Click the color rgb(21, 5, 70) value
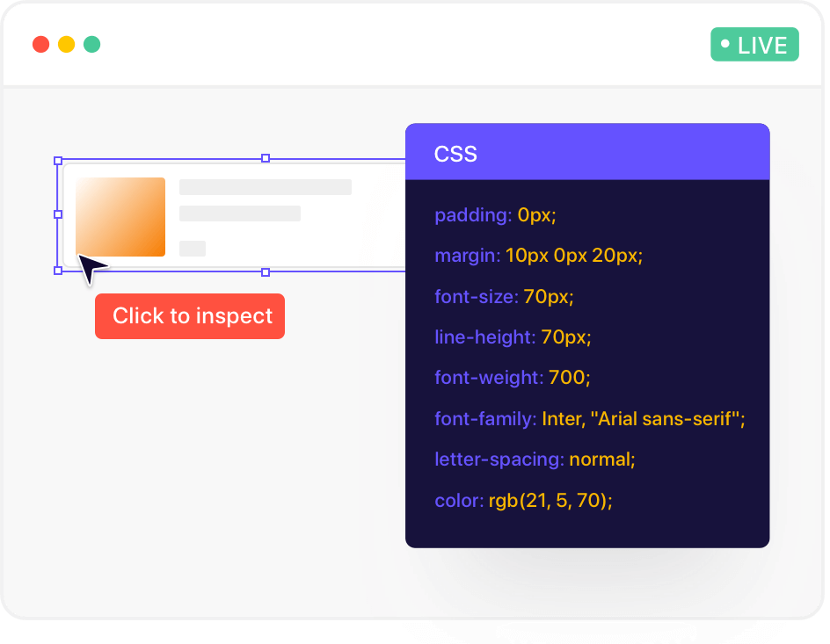 (550, 501)
